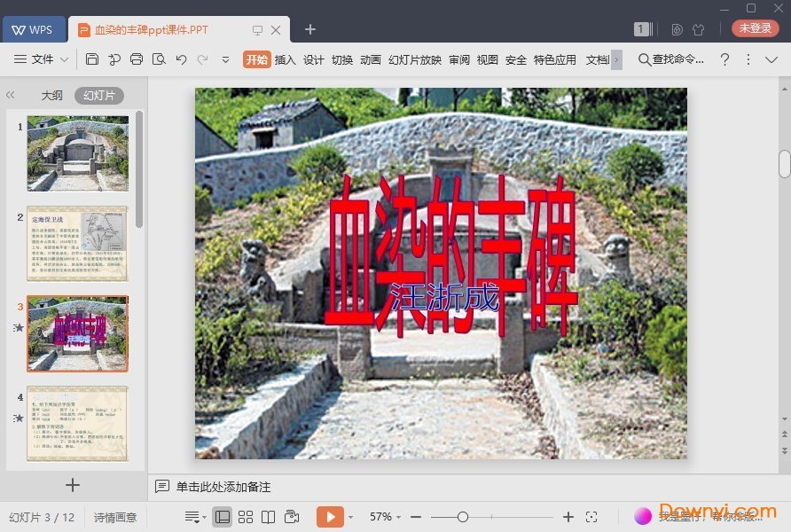Switch sidebar to 大纲 outline view
The height and width of the screenshot is (532, 791).
point(51,96)
